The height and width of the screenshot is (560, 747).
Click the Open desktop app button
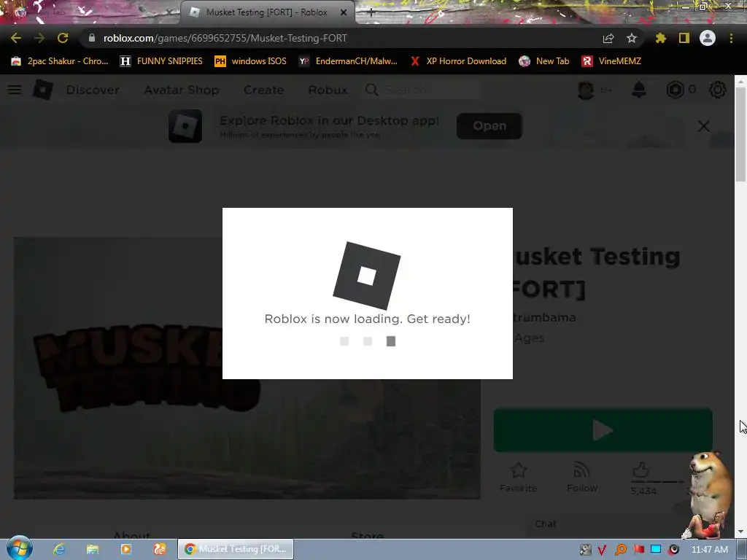pos(489,125)
